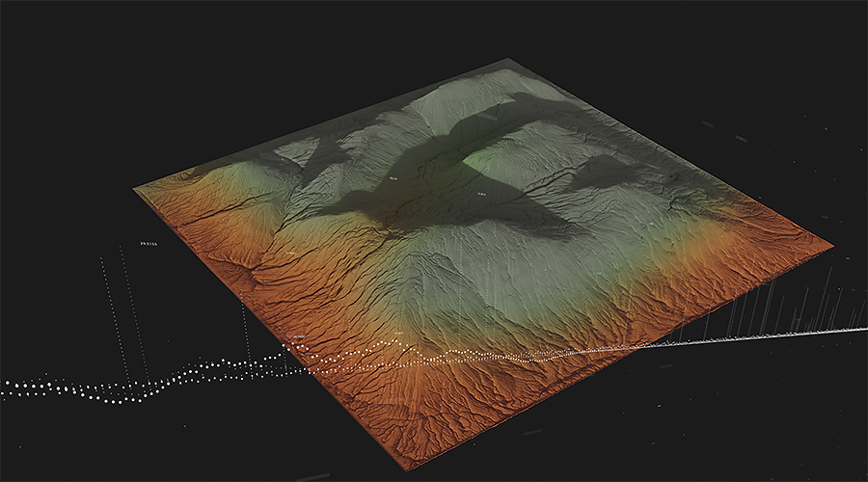Click the bottom corner of the terrain tile
The image size is (868, 482).
(x=406, y=469)
